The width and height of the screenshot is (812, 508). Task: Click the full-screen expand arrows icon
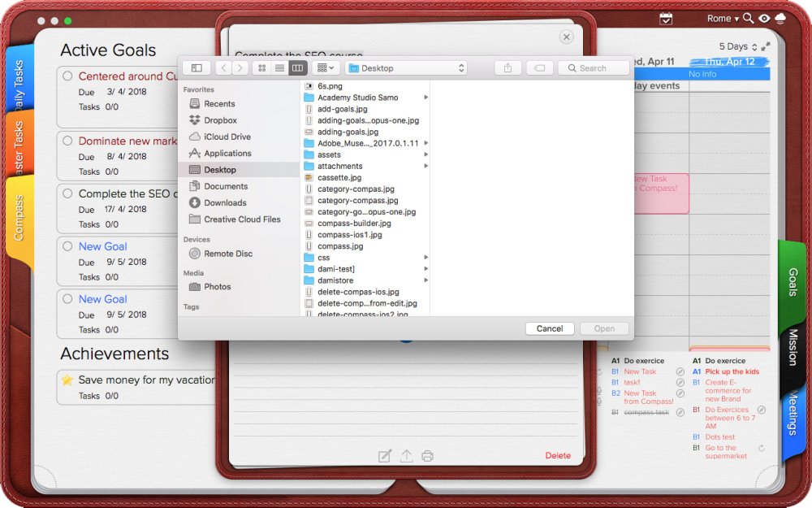(766, 46)
